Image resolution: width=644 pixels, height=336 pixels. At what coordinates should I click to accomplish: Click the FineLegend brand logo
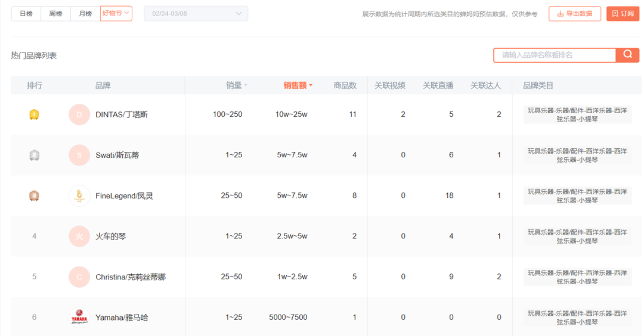(x=79, y=195)
